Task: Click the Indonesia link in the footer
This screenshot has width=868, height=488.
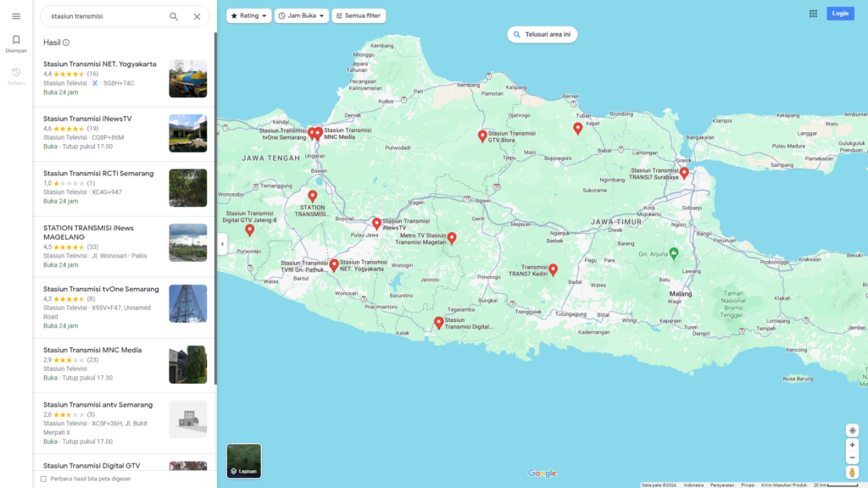Action: (693, 485)
